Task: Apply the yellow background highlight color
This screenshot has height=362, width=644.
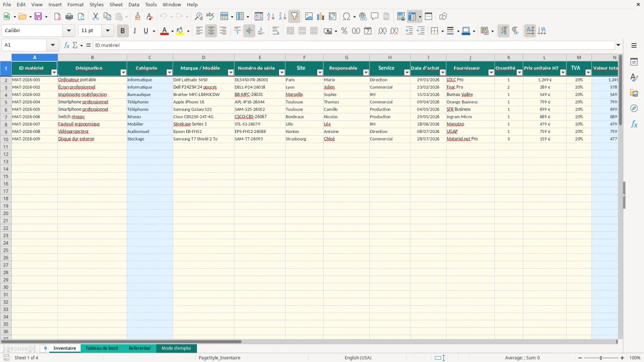Action: (x=180, y=31)
